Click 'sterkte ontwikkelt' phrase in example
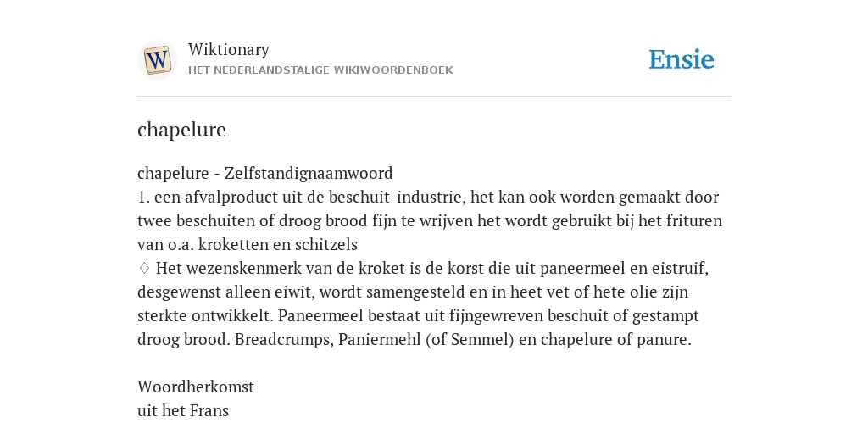The image size is (868, 434). tap(205, 315)
